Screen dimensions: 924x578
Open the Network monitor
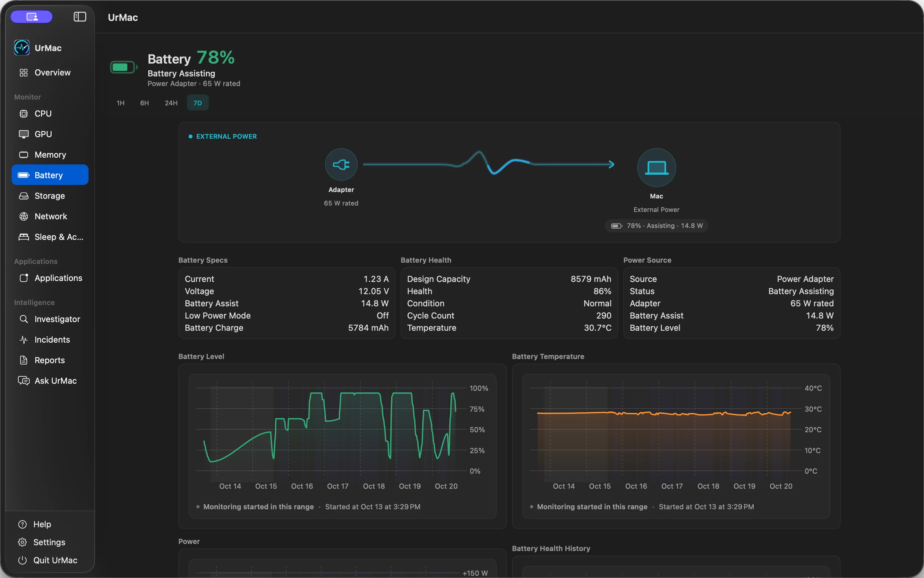50,216
